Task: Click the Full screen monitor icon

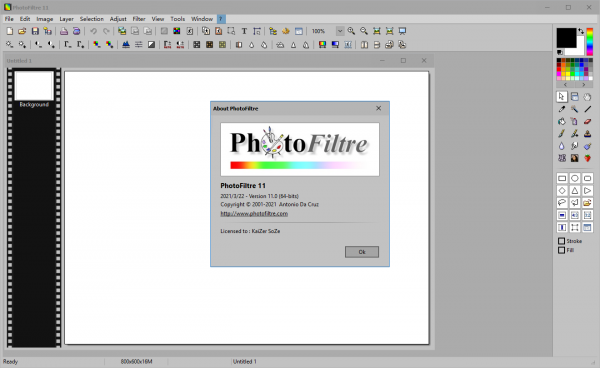Action: coord(402,31)
